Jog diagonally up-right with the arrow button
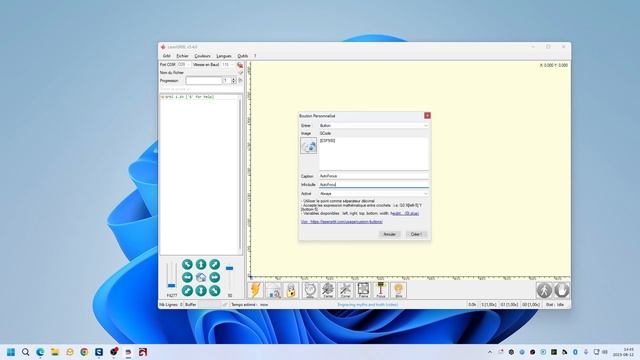The width and height of the screenshot is (640, 360). click(215, 264)
